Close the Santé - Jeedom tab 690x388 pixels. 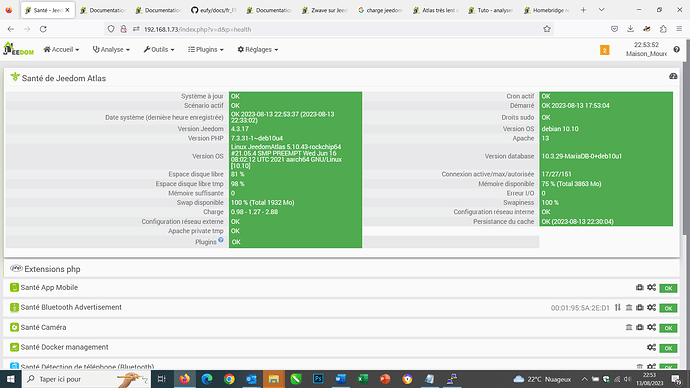pyautogui.click(x=67, y=10)
